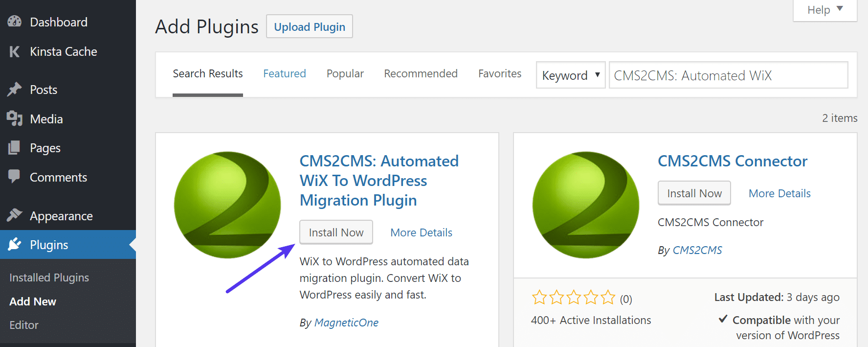The image size is (868, 347).
Task: Click the WiX to WordPress description text
Action: 384,278
